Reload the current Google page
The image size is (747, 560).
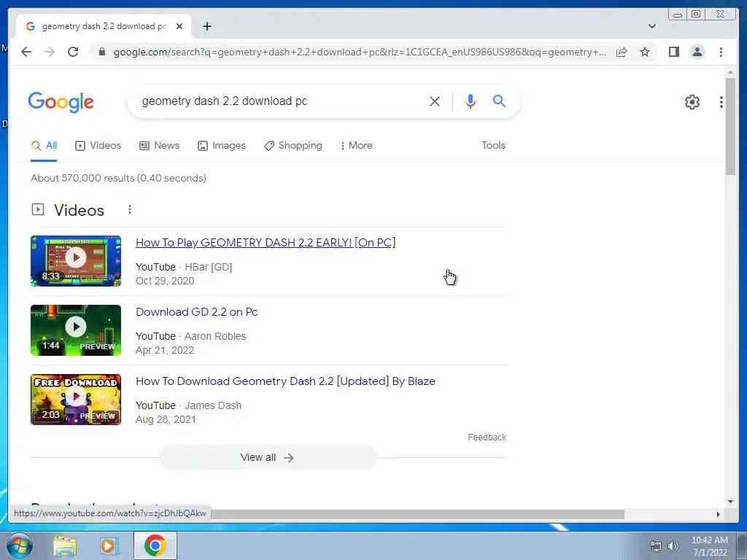coord(73,52)
